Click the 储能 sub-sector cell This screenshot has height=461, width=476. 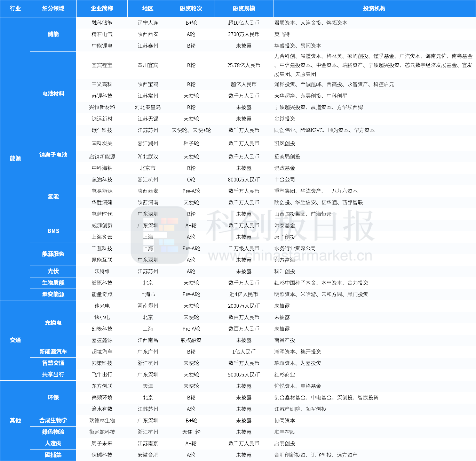pos(53,34)
